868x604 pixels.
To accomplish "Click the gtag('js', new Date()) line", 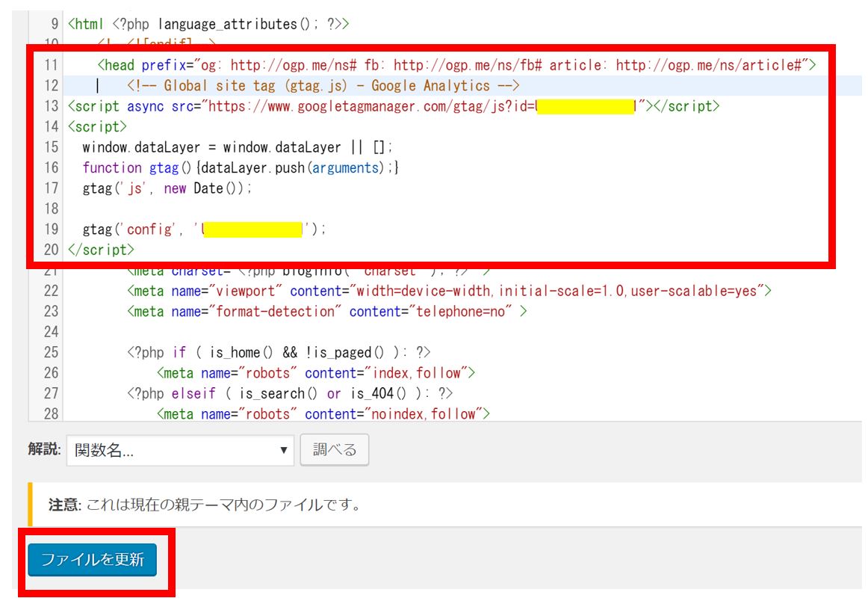I will (x=167, y=188).
